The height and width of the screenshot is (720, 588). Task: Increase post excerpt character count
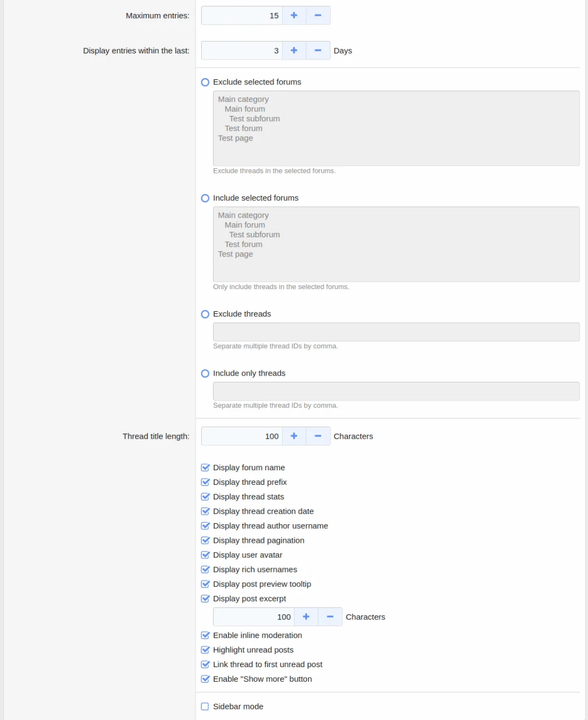pyautogui.click(x=306, y=617)
